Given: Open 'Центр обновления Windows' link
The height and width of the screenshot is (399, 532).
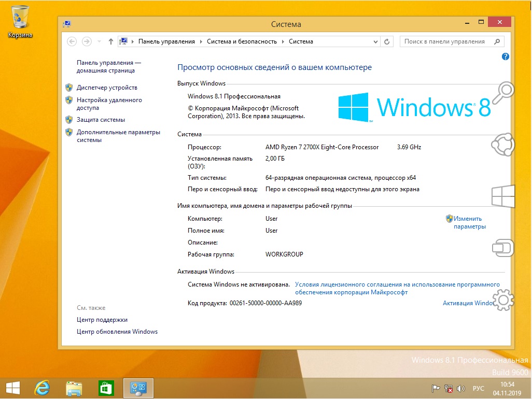Looking at the screenshot, I should click(117, 332).
